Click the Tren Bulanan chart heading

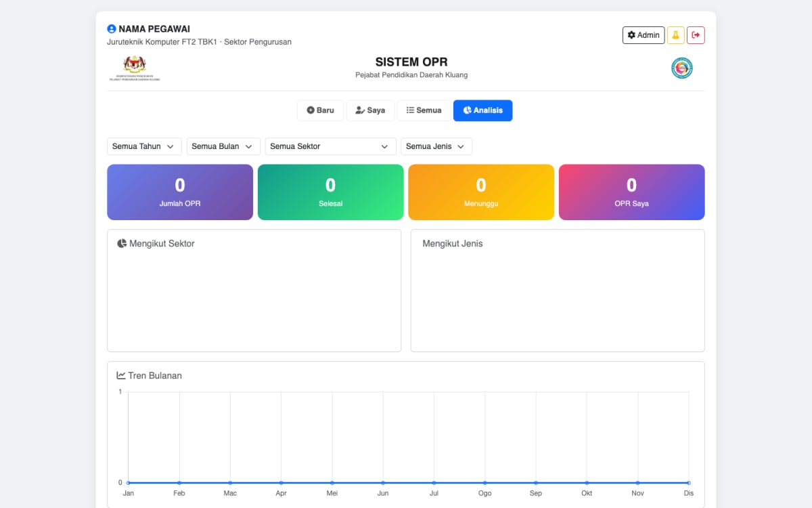pos(155,375)
